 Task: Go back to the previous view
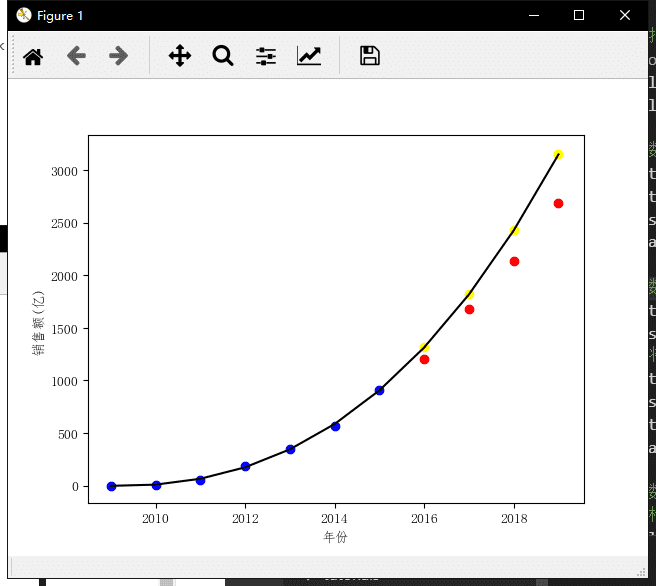point(76,56)
